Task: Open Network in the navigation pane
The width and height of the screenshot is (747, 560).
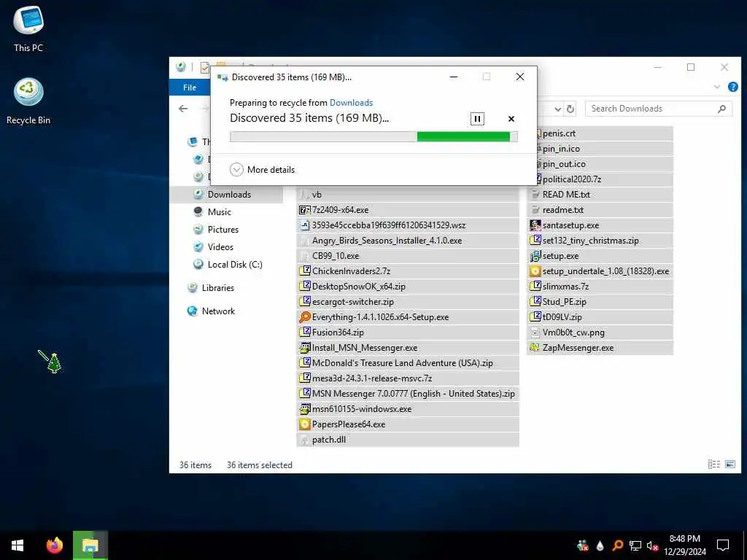Action: tap(218, 311)
